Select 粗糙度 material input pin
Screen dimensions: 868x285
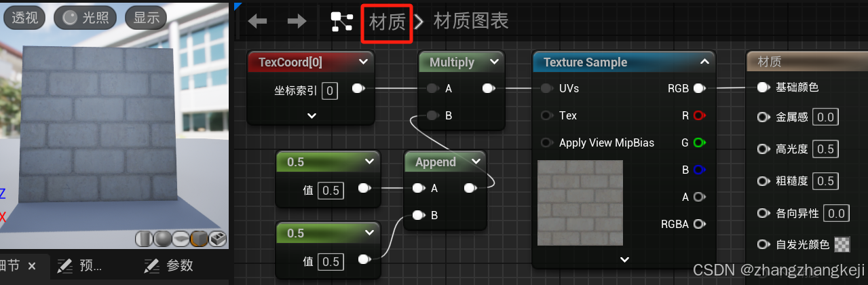[763, 181]
